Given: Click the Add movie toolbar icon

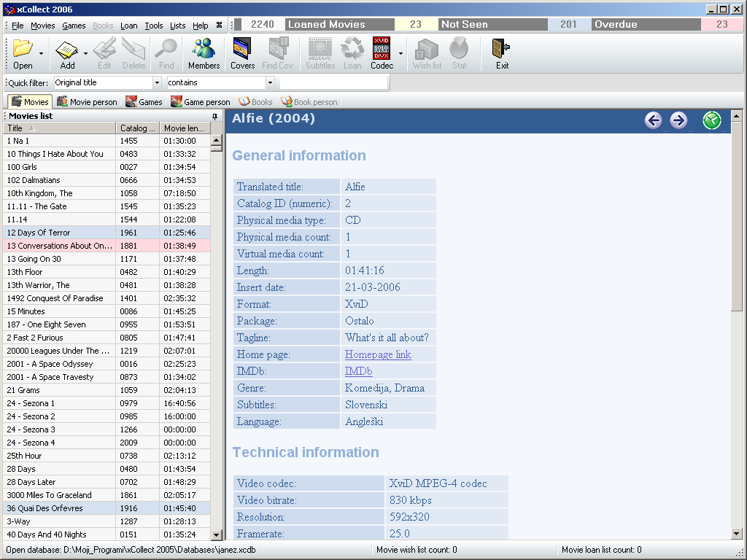Looking at the screenshot, I should 67,50.
